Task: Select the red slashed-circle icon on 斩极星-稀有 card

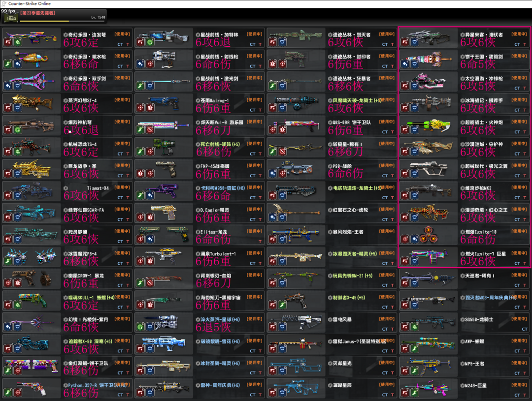Action: coord(282,152)
